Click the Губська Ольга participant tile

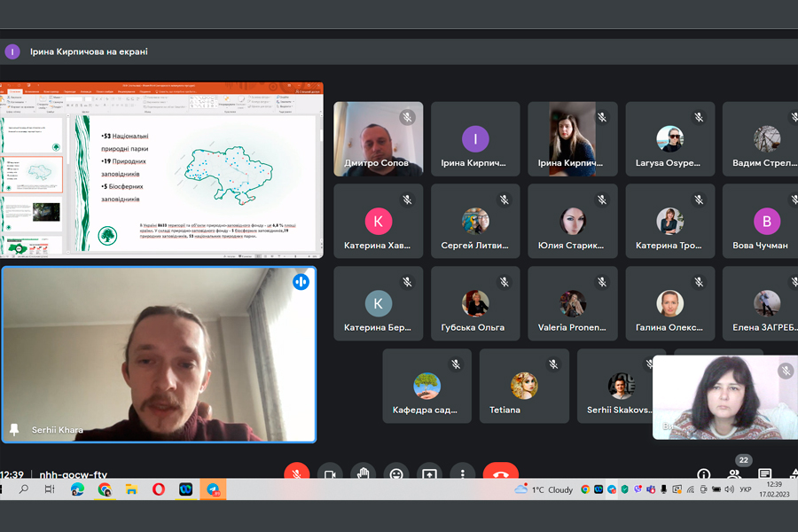(x=475, y=303)
